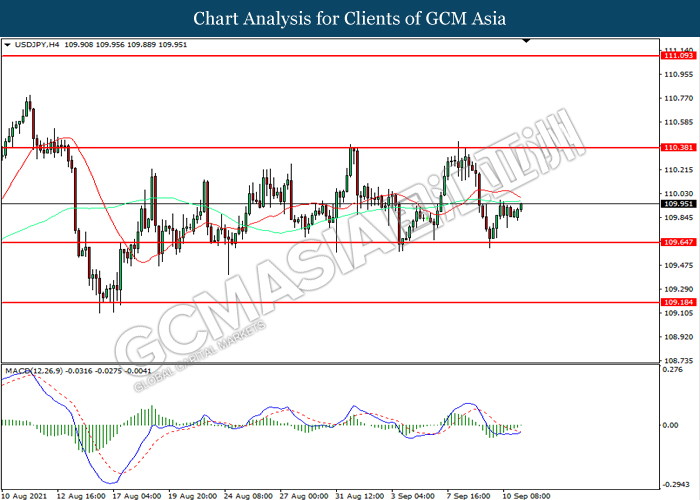Image resolution: width=700 pixels, height=500 pixels.
Task: Click the 0.00 MACD zero level label
Action: (671, 425)
